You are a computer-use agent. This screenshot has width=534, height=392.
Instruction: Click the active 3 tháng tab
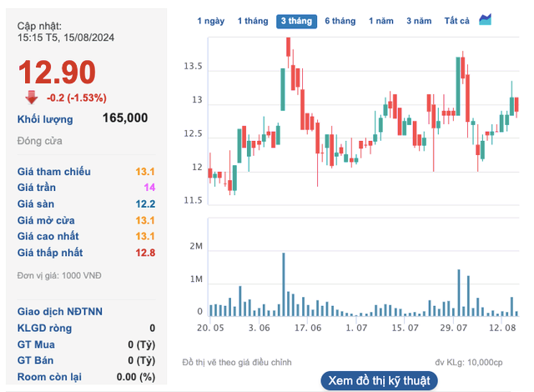tap(296, 21)
